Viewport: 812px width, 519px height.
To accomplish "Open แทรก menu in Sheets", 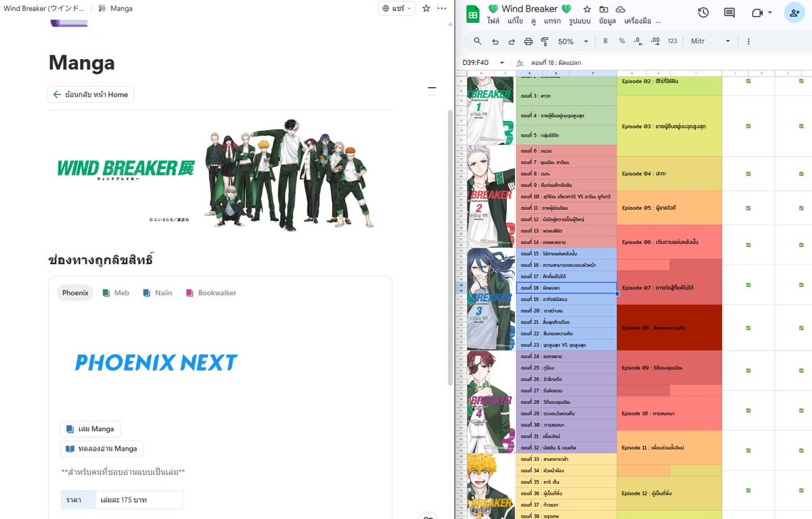I will [552, 21].
